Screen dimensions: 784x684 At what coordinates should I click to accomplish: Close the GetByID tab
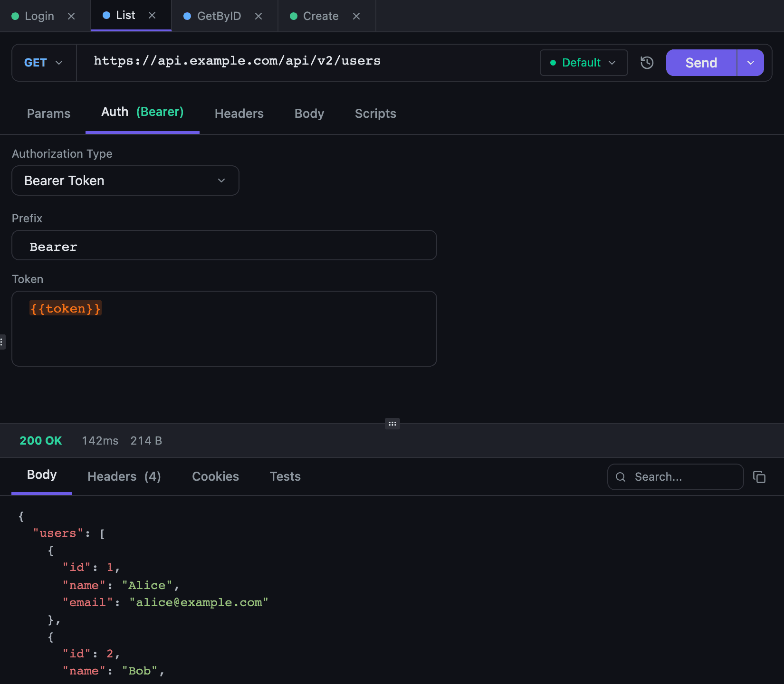coord(258,16)
